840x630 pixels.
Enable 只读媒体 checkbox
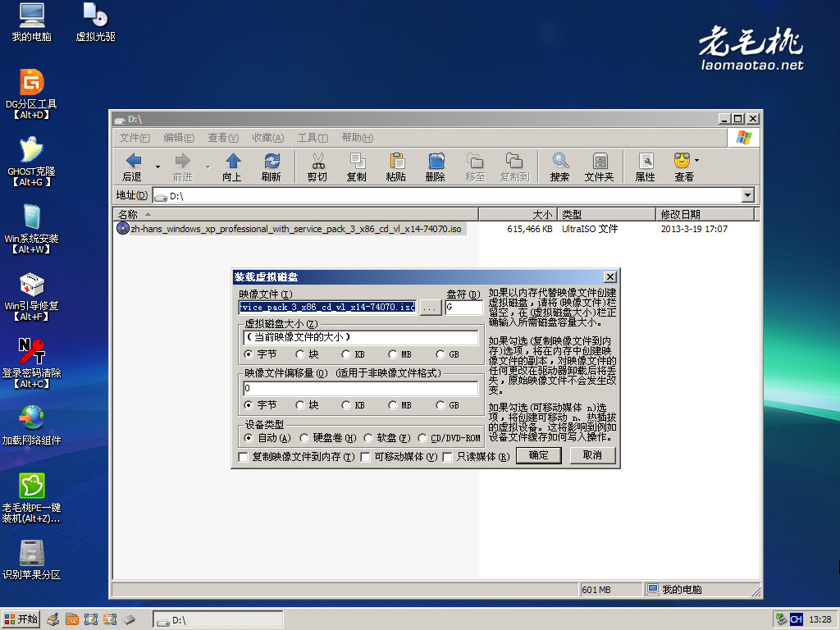point(448,457)
